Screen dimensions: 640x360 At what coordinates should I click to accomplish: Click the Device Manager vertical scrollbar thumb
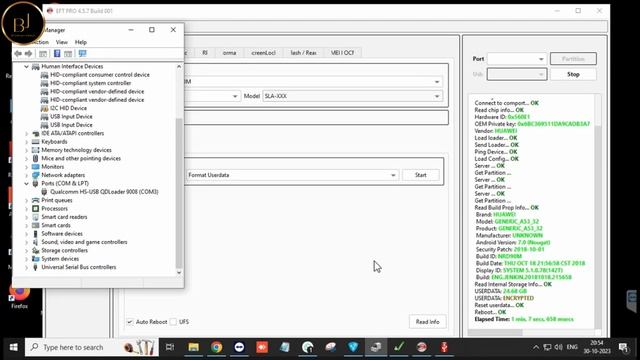179,193
